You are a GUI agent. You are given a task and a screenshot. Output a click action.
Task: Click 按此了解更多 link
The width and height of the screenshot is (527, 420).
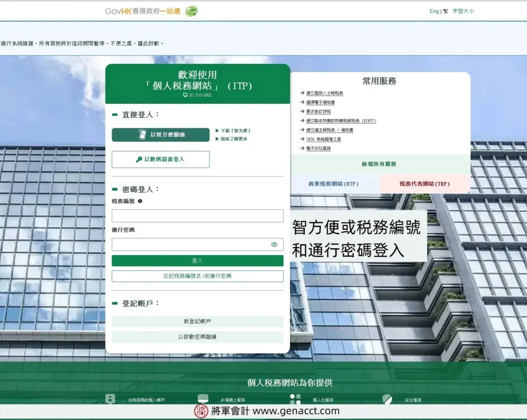234,139
